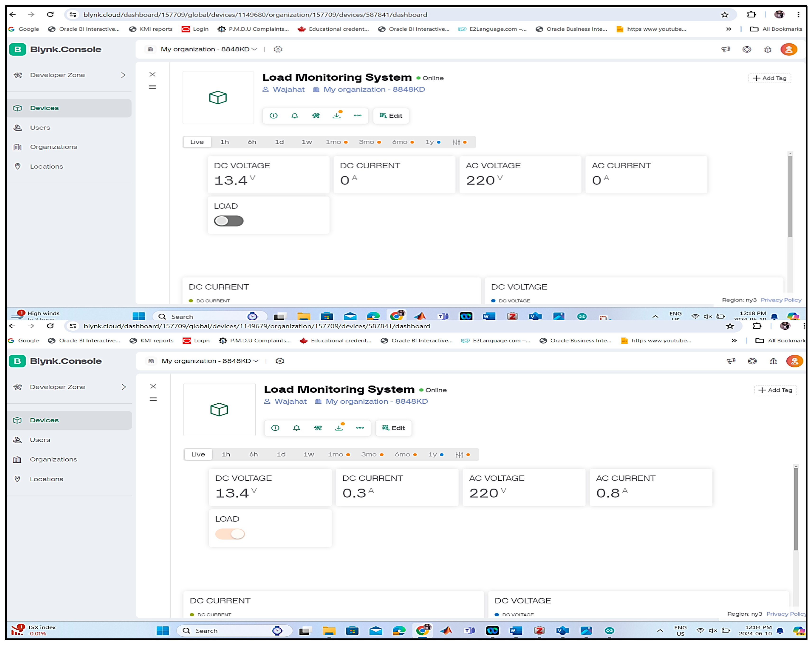Image resolution: width=812 pixels, height=646 pixels.
Task: Open the developer tools wrench icon in lower window
Action: pyautogui.click(x=318, y=428)
